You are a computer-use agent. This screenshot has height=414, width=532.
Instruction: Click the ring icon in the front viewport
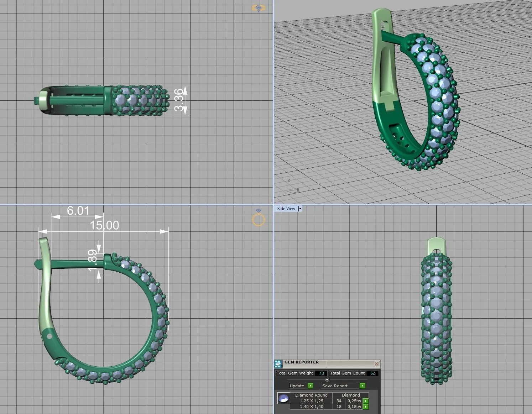tap(259, 219)
